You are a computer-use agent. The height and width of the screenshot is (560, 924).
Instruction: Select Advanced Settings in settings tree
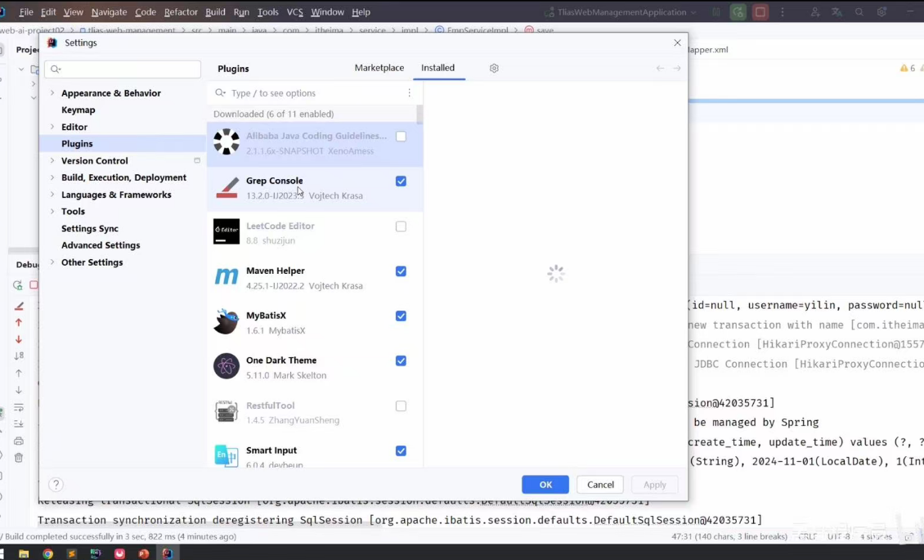[101, 245]
